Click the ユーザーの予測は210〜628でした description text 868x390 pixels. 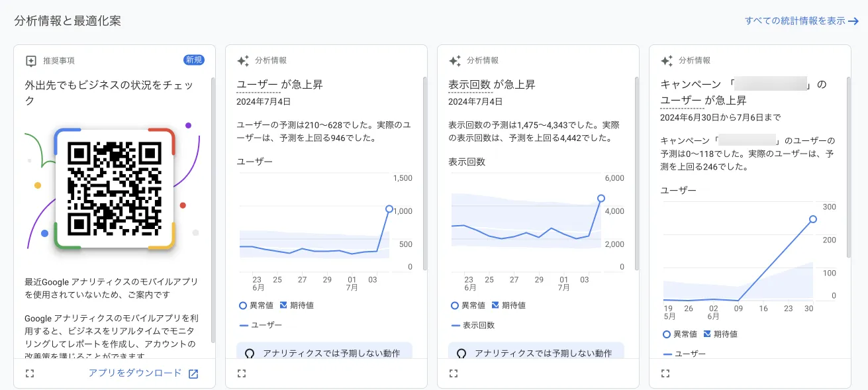[324, 131]
